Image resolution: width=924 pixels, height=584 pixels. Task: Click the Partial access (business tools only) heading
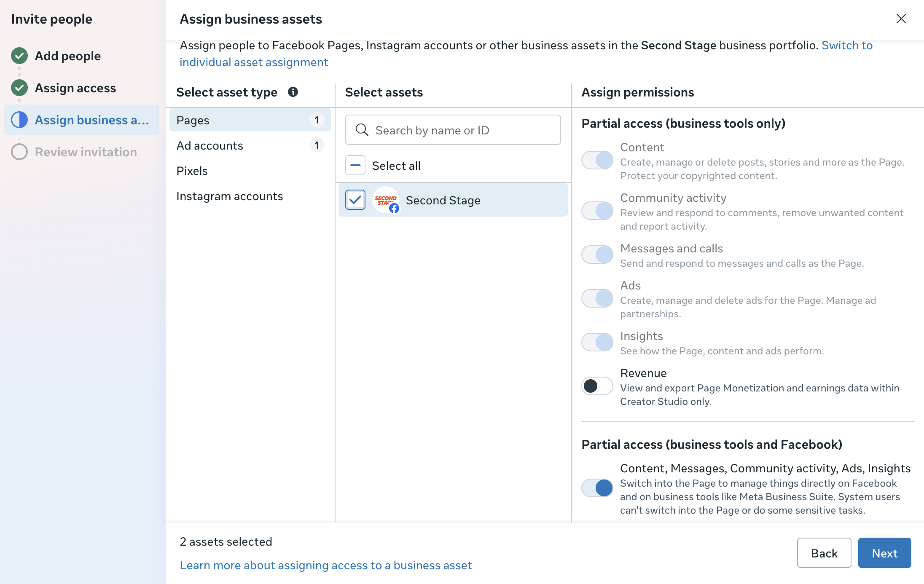point(683,123)
